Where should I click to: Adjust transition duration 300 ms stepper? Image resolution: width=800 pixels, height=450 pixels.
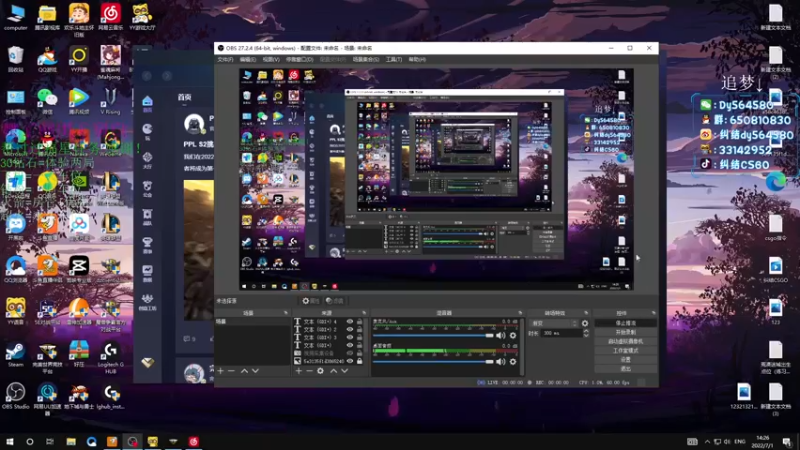coord(586,333)
